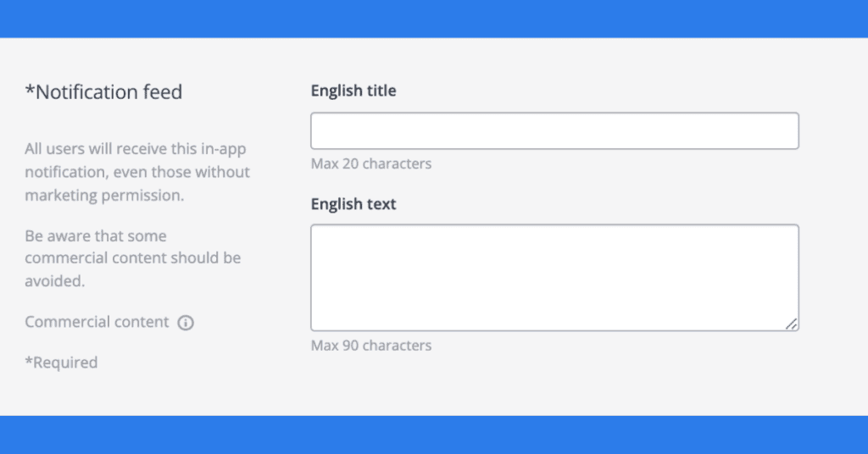Select the "*Notification feed" section heading

point(103,92)
